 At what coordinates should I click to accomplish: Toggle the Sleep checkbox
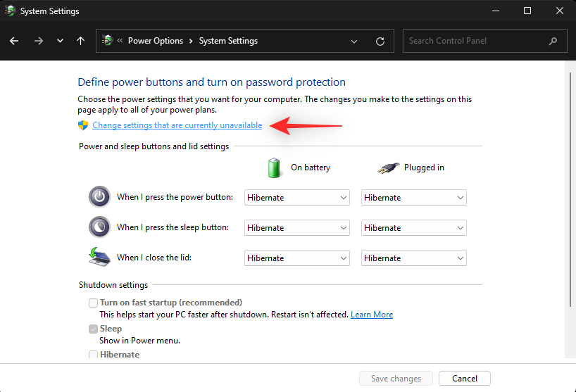coord(93,329)
